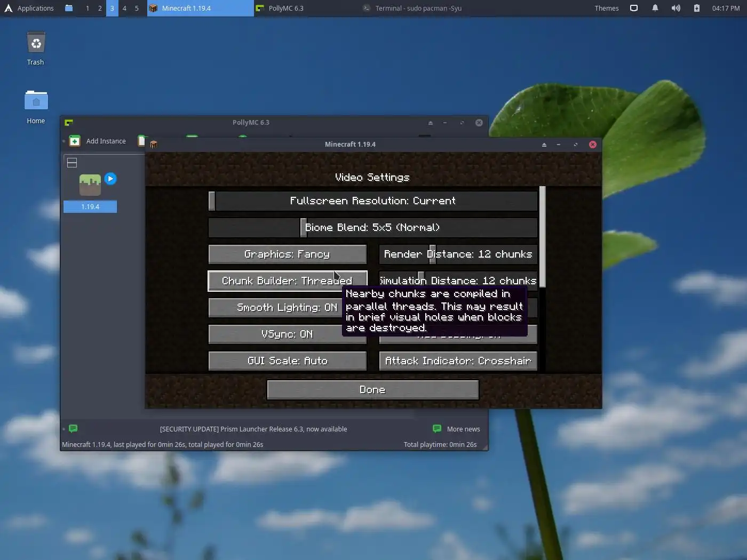Screen dimensions: 747x560
Task: Click the display icon in system tray
Action: [634, 8]
